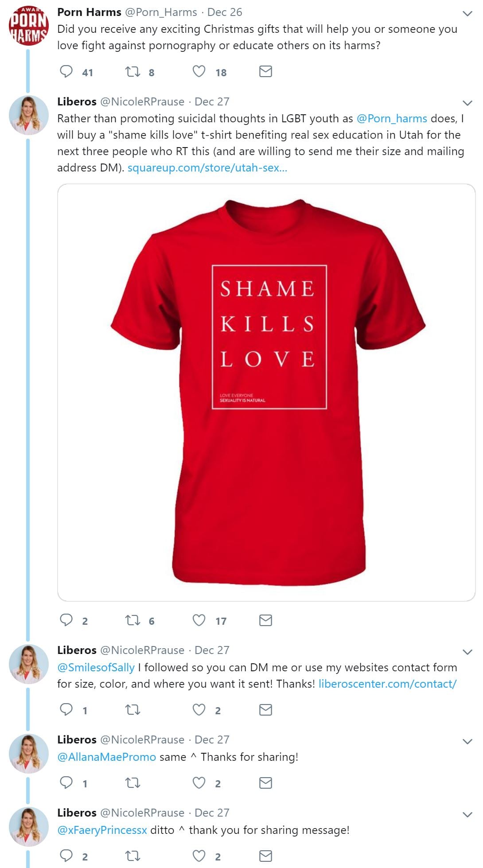This screenshot has height=868, width=483.
Task: Open the @SmilesofSally tweet's more-options chevron
Action: 467,652
